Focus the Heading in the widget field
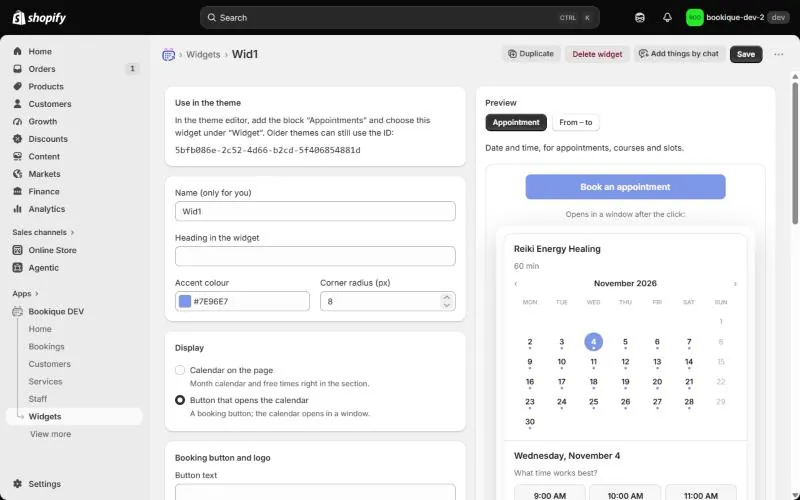The image size is (800, 500). pyautogui.click(x=315, y=256)
